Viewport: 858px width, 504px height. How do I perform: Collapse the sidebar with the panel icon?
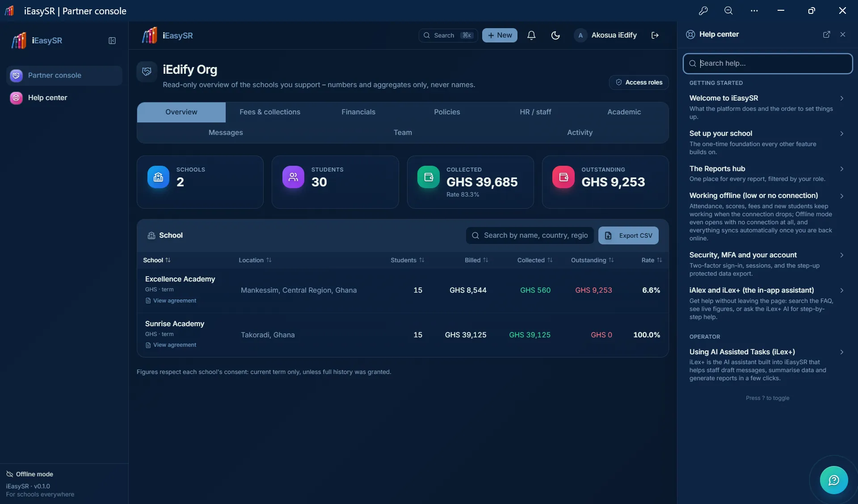112,41
